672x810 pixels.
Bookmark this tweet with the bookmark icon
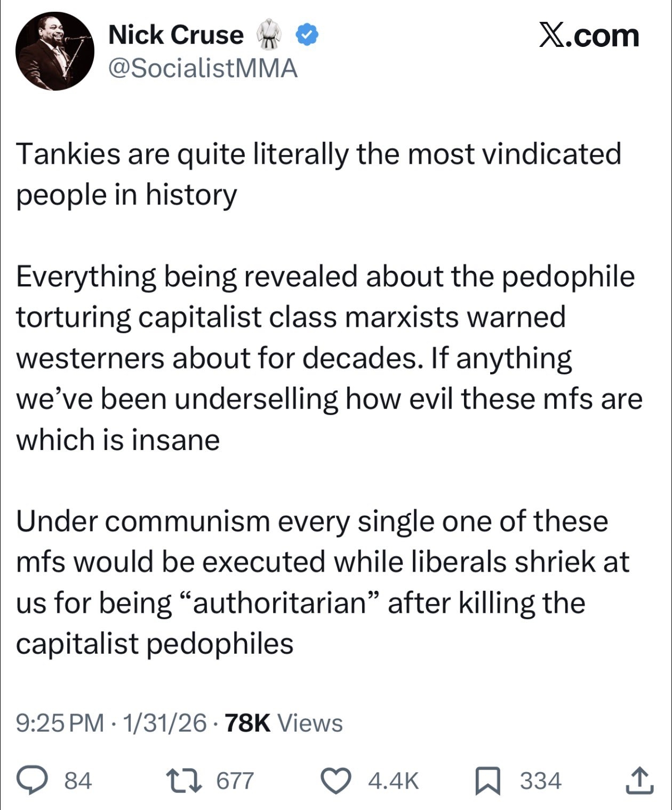(x=487, y=781)
